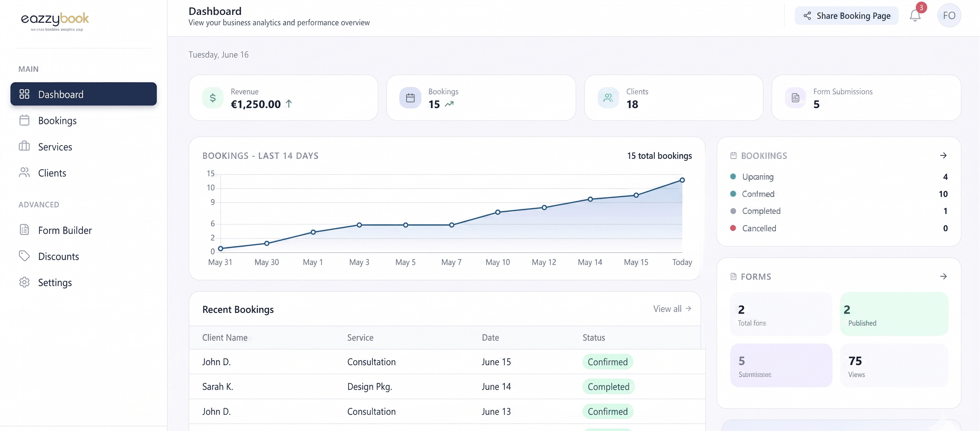Screen dimensions: 980x431
Task: Click View all recent bookings link
Action: (672, 308)
